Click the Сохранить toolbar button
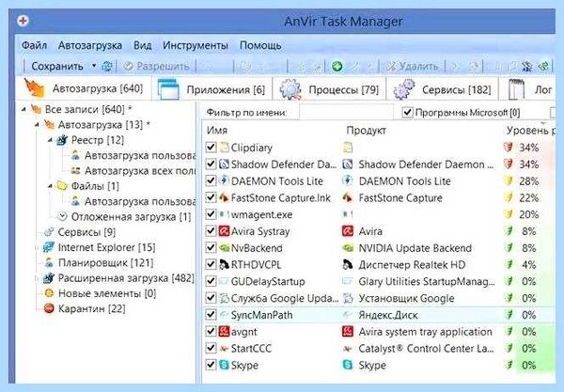The height and width of the screenshot is (392, 564). pyautogui.click(x=57, y=66)
